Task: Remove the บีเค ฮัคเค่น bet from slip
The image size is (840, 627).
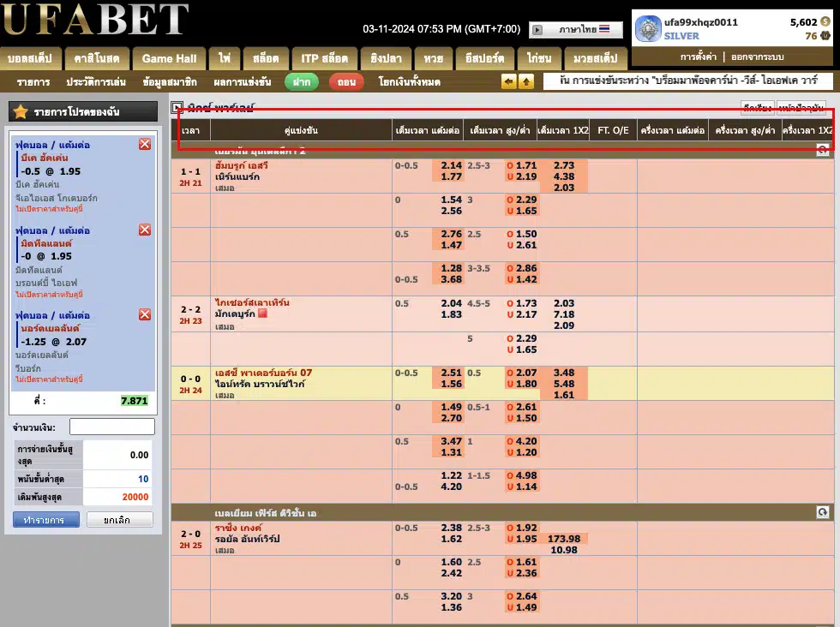Action: pos(145,145)
